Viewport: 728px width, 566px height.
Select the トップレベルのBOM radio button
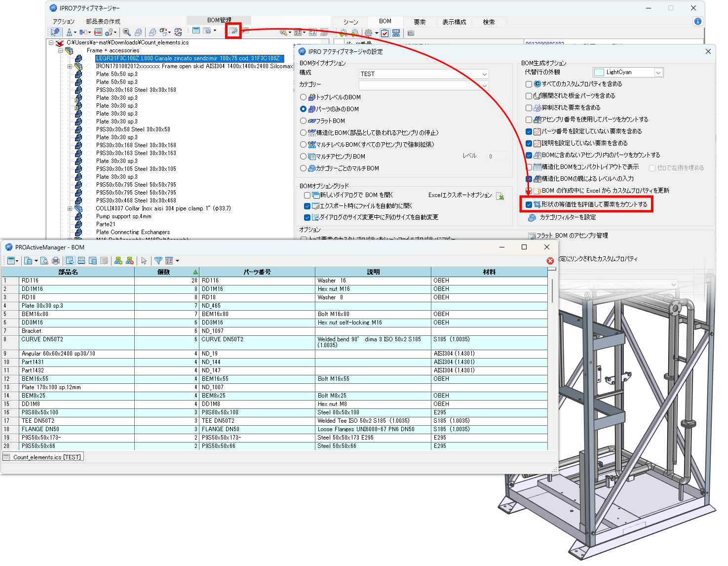[x=303, y=97]
